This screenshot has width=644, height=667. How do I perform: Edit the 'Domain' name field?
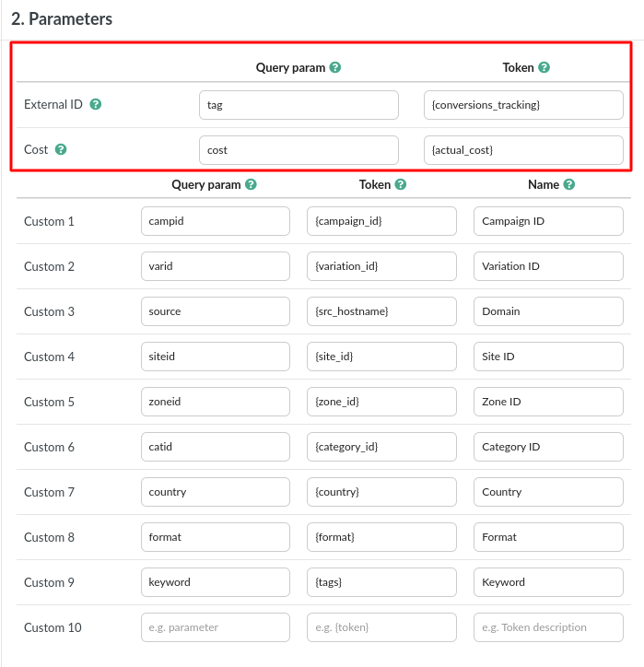[548, 311]
